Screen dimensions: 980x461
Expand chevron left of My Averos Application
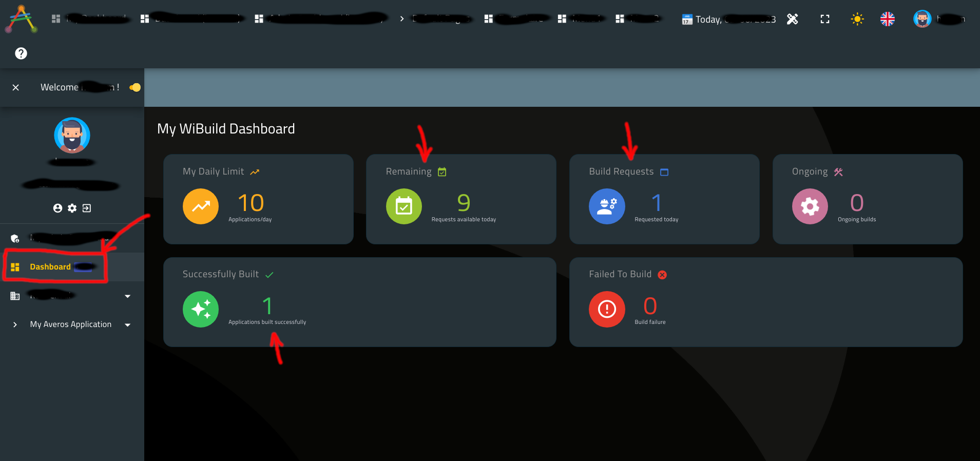[15, 324]
